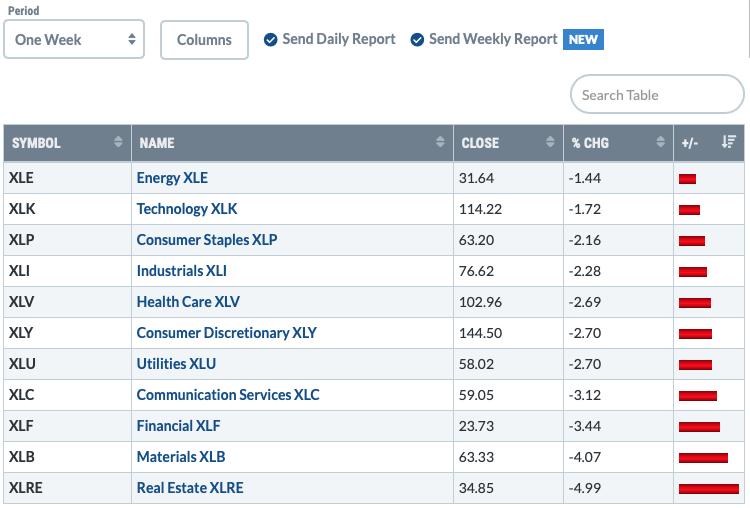
Task: Disable the Send Daily Report checkbox
Action: (x=271, y=40)
